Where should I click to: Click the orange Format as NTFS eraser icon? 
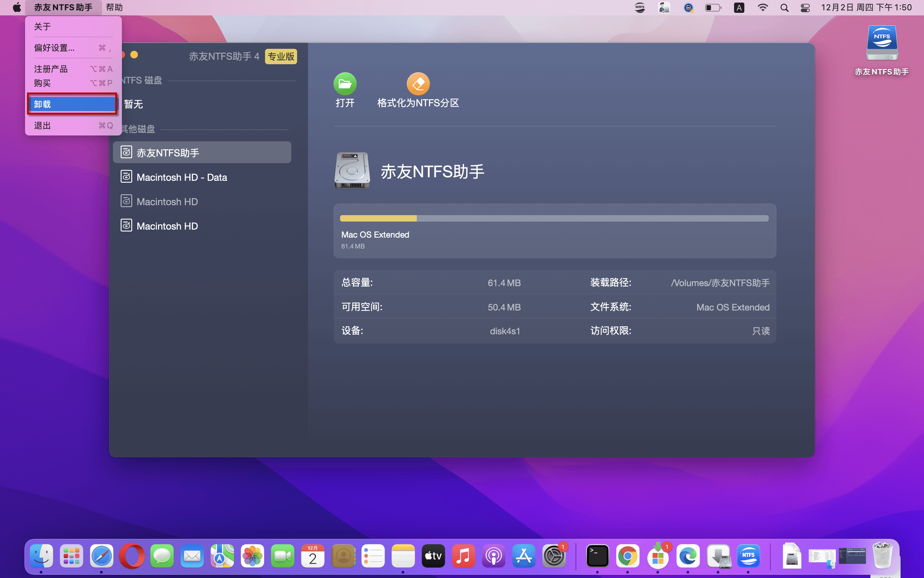coord(418,84)
